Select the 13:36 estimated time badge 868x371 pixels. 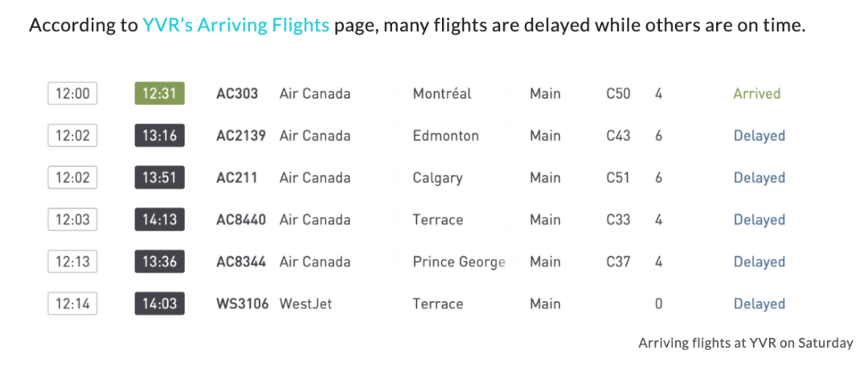click(x=159, y=262)
